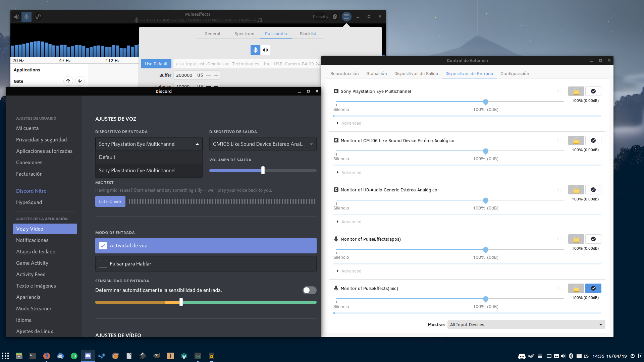The image size is (644, 362).
Task: Uncheck Actividad de voz in Discord
Action: [x=103, y=245]
